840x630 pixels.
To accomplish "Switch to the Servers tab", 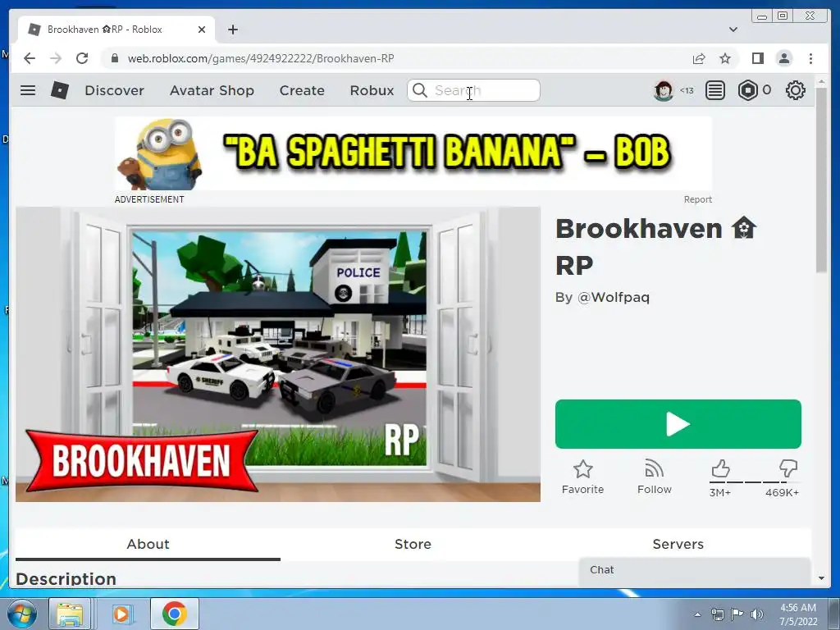I will pos(678,545).
